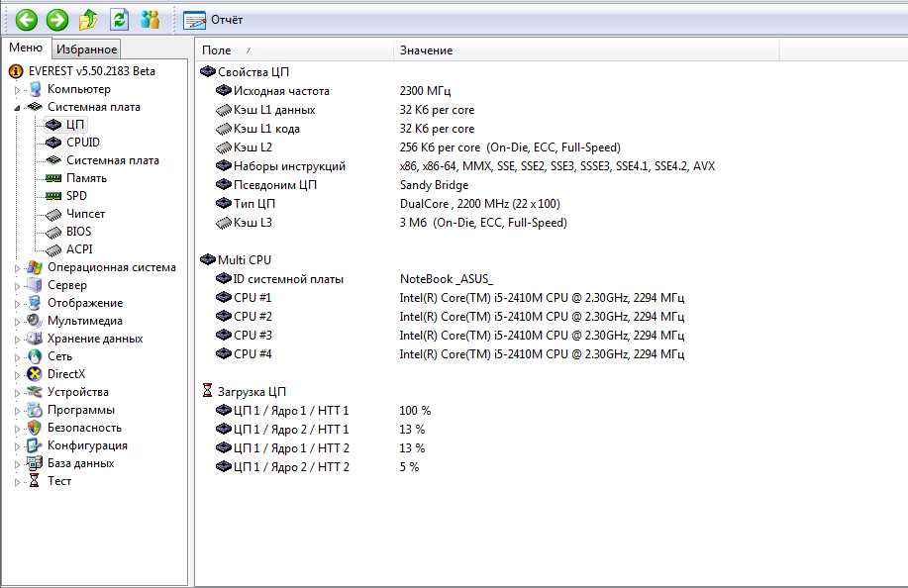Screen dimensions: 908x588
Task: Click the Значение column header
Action: [x=426, y=49]
